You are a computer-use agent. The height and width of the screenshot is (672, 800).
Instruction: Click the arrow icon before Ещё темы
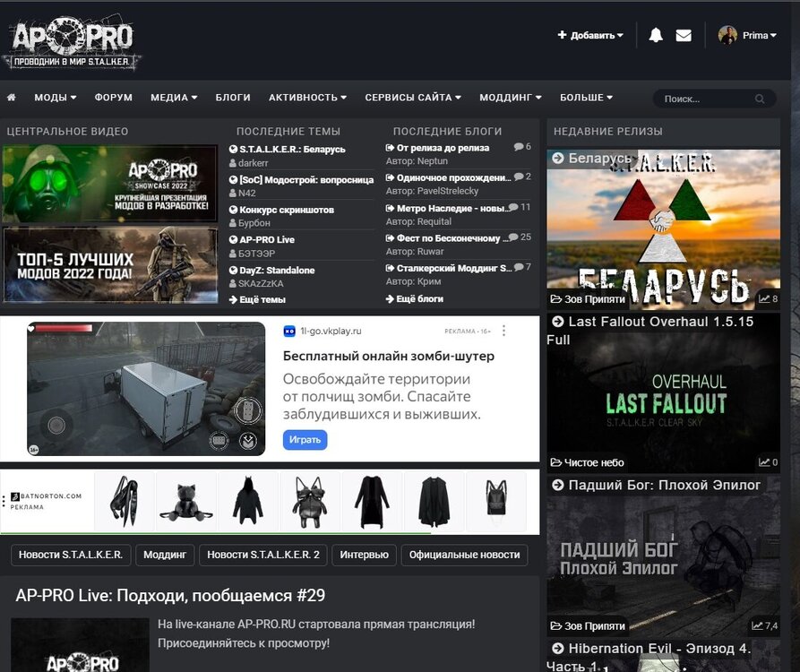click(233, 299)
